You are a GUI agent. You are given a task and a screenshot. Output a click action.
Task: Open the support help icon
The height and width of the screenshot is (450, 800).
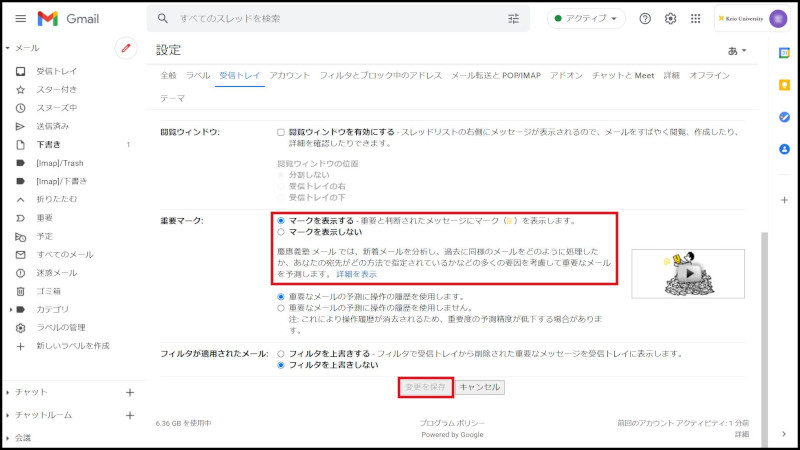(645, 19)
